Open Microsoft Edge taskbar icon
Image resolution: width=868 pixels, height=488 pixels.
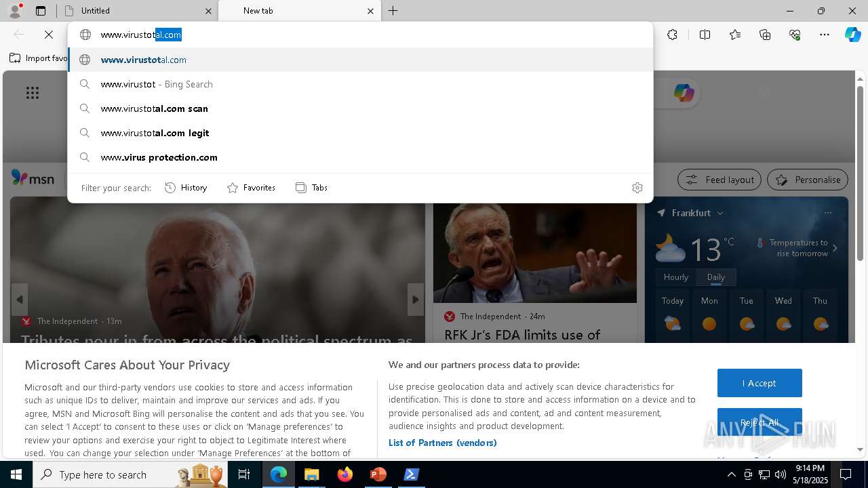[x=279, y=474]
